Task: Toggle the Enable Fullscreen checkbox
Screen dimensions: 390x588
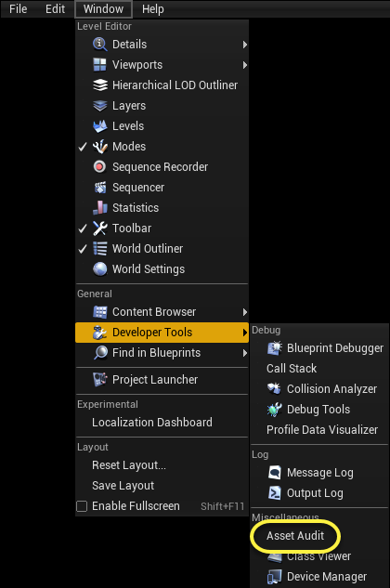Action: (x=82, y=506)
